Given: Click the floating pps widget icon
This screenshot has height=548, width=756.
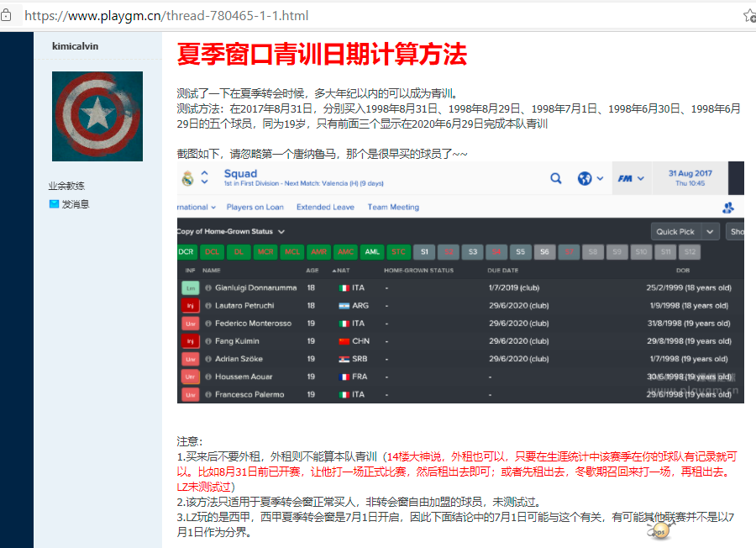Looking at the screenshot, I should (660, 531).
